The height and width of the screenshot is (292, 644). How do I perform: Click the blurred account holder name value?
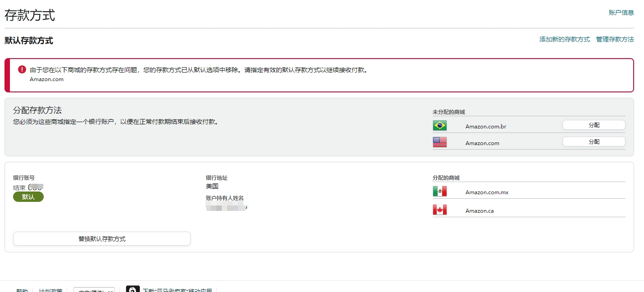pos(226,207)
